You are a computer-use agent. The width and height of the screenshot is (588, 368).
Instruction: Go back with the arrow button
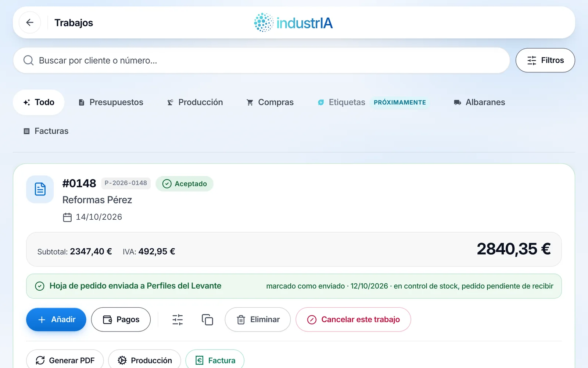[x=30, y=22]
